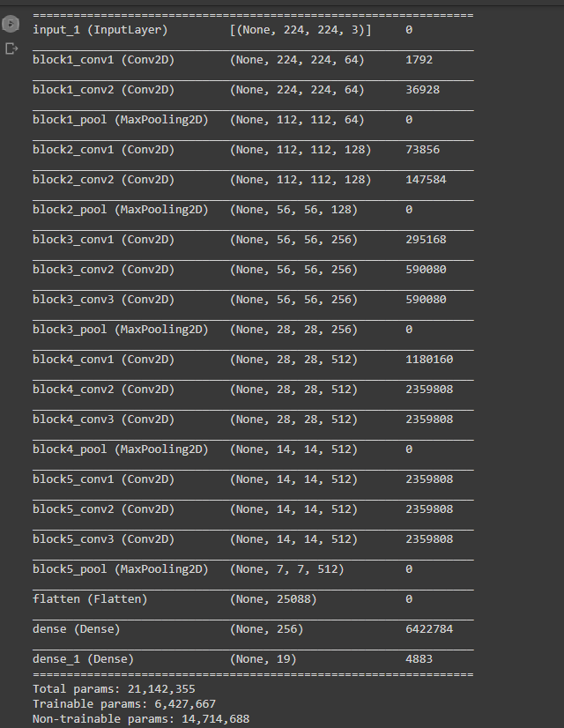Click the Non-trainable params: 14,714,688 line
This screenshot has width=564, height=728.
point(141,719)
